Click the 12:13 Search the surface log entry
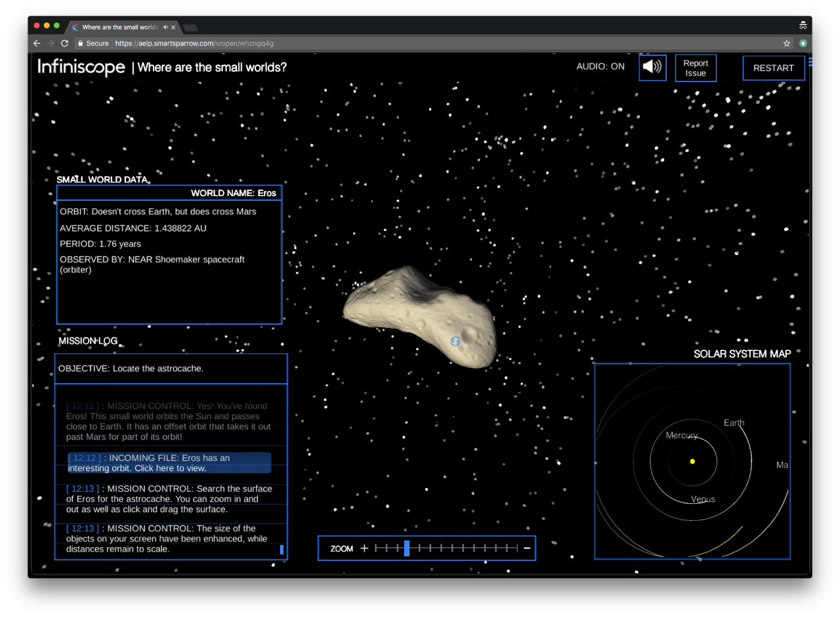Viewport: 840px width, 618px height. coord(169,499)
